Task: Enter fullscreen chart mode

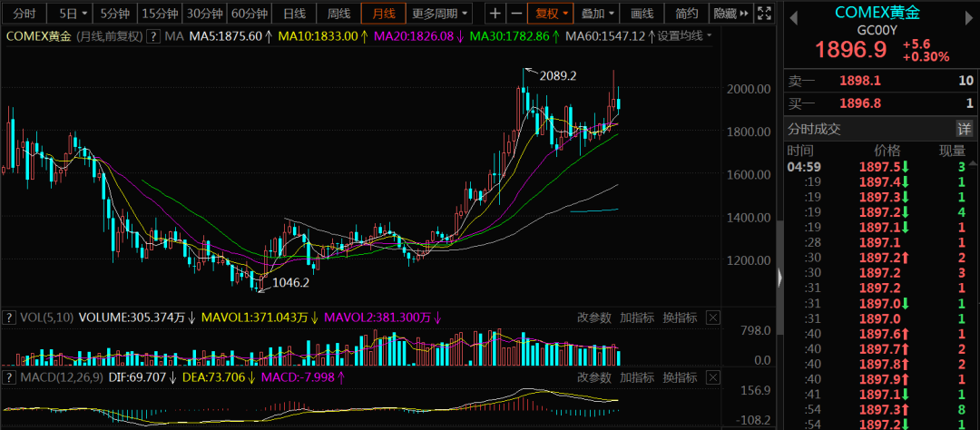Action: coord(763,13)
